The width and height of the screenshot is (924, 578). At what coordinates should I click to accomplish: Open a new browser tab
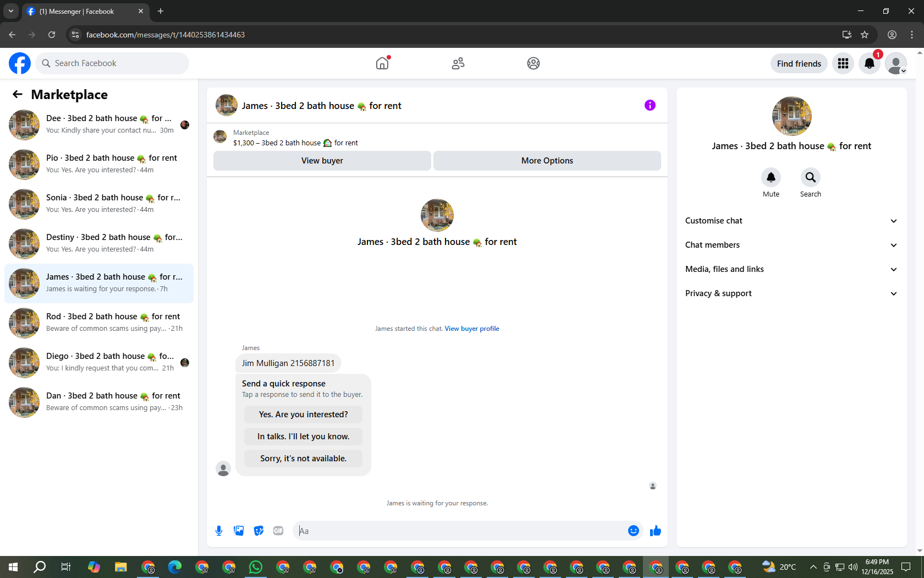[161, 11]
